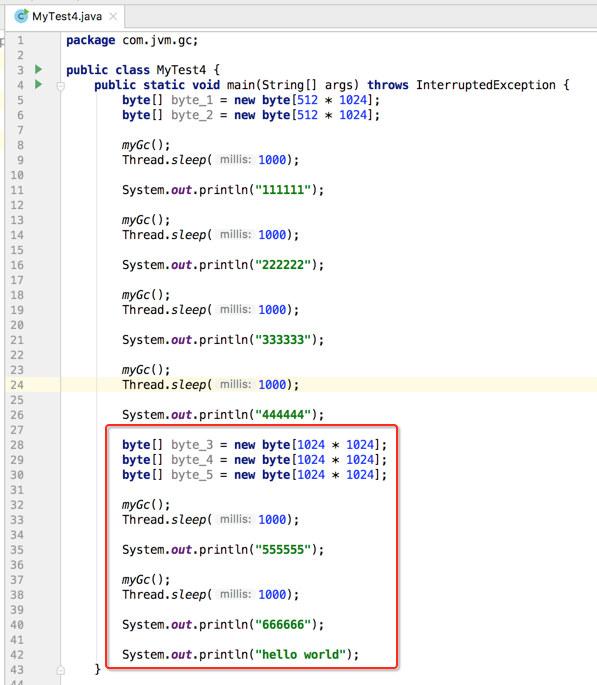Place cursor on package com.jvm.gc statement
Screen dimensions: 597x685
pos(132,40)
